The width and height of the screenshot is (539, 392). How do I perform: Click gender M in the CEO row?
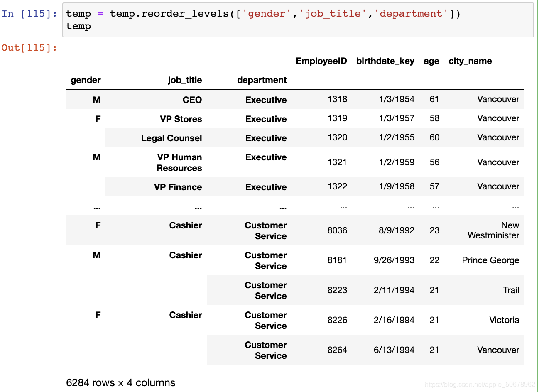[x=96, y=100]
